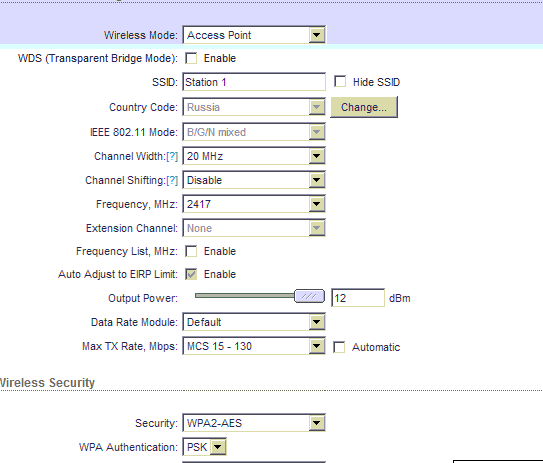This screenshot has height=463, width=543.
Task: Click the Output Power slider track
Action: point(244,295)
